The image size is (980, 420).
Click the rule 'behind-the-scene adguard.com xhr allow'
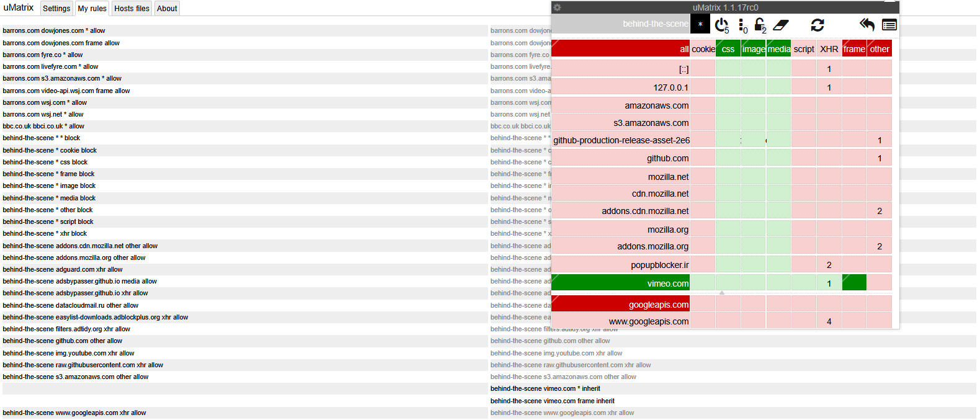click(x=63, y=269)
